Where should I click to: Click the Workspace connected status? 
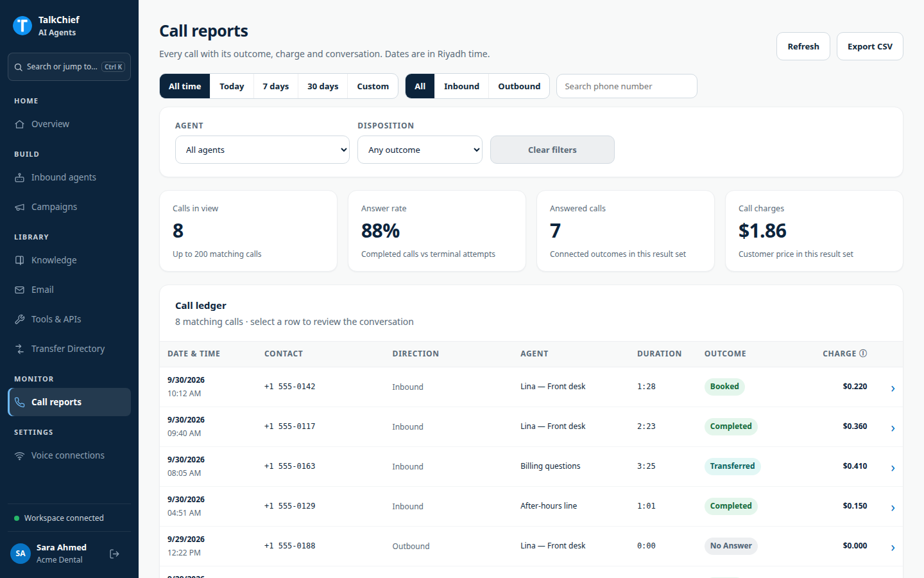coord(59,518)
